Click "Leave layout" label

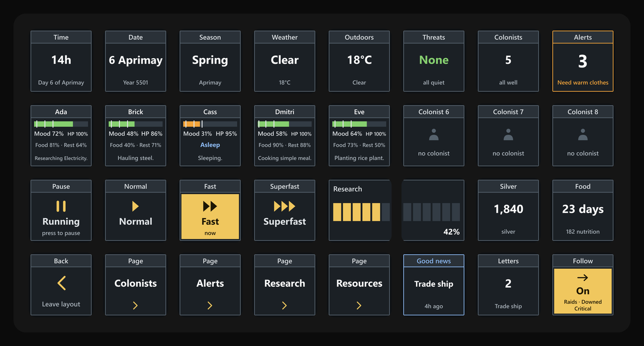click(x=61, y=304)
